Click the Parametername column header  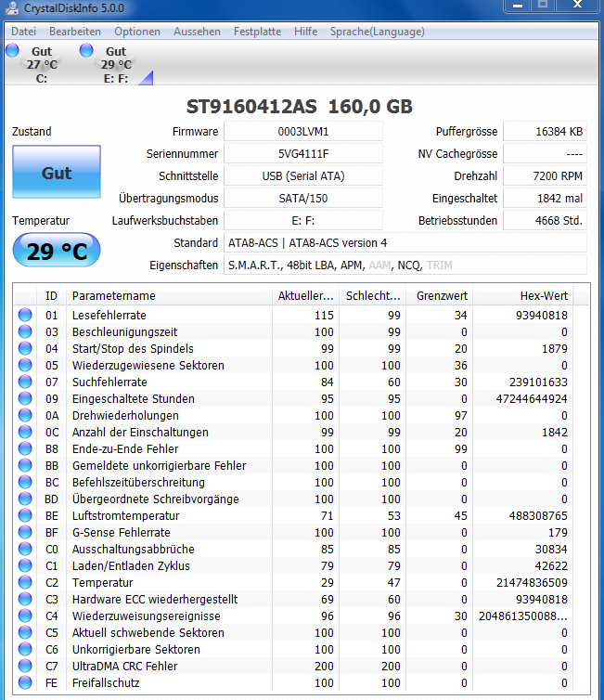click(x=169, y=295)
